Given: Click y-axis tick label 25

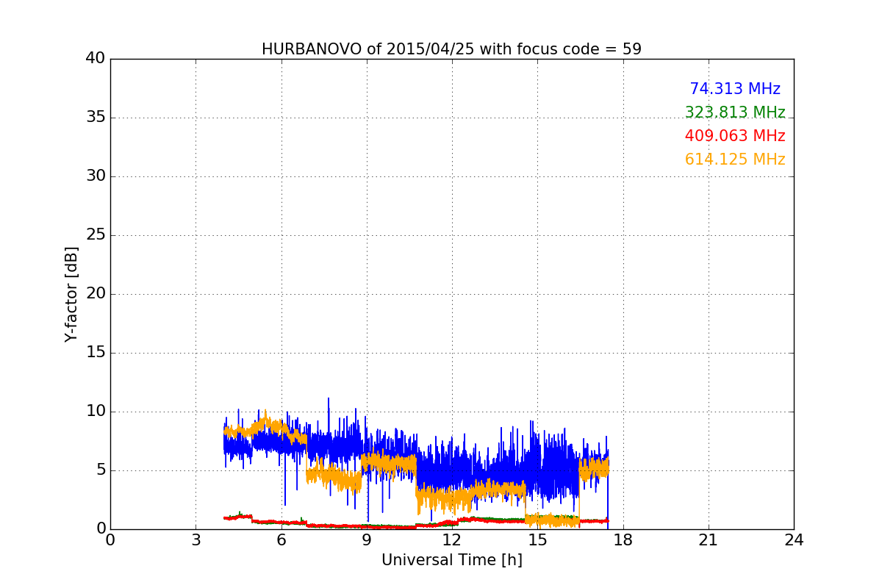Looking at the screenshot, I should [x=96, y=235].
